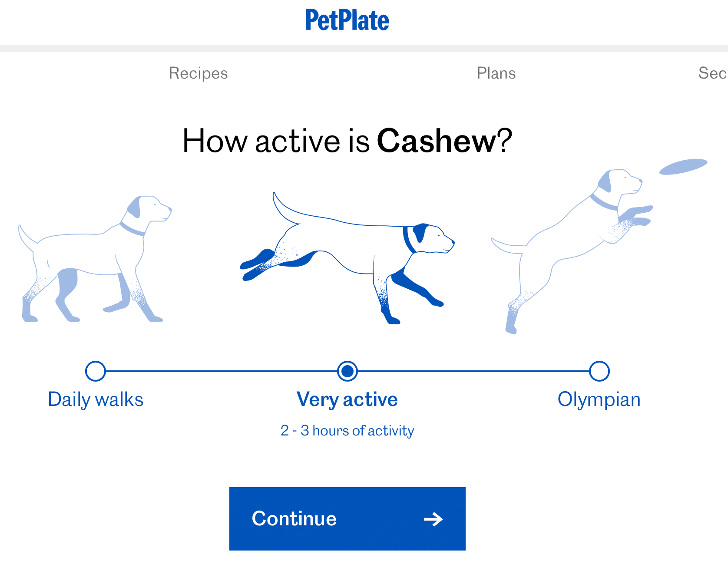Select the Olympian activity level

(599, 371)
